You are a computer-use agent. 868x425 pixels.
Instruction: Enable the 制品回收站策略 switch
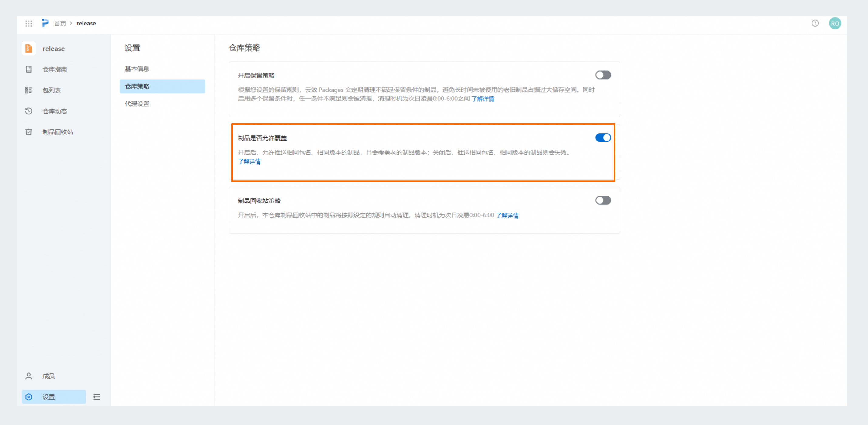pos(602,200)
